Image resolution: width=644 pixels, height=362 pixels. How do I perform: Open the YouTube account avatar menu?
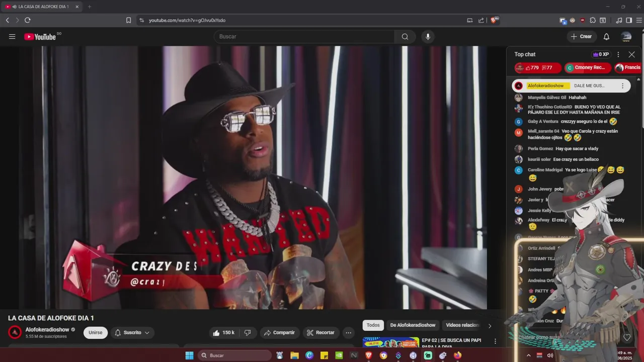pos(626,36)
